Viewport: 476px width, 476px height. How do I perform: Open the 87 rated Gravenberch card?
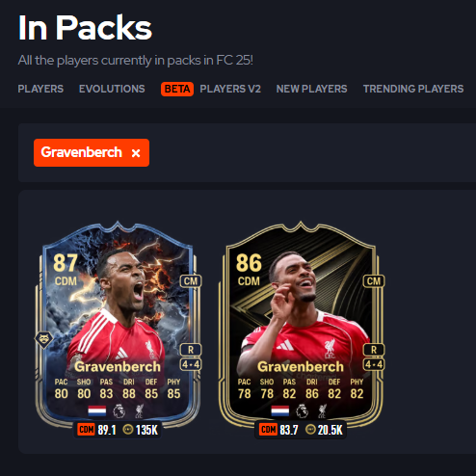[x=118, y=325]
